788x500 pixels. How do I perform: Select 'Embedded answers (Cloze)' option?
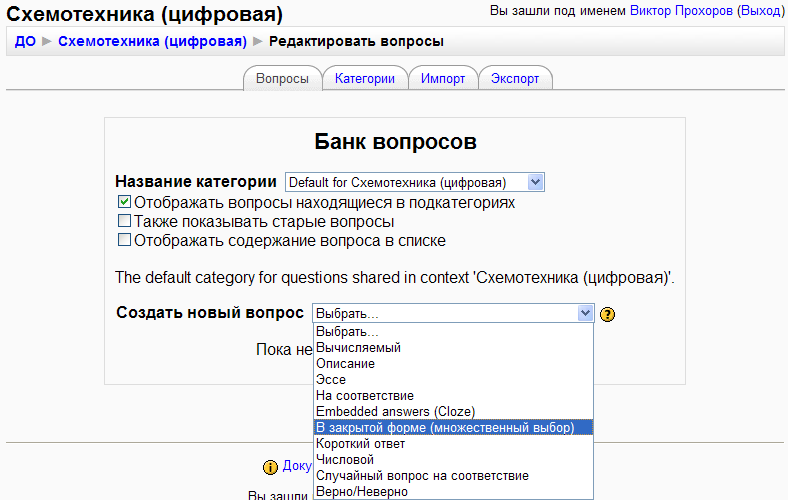395,411
